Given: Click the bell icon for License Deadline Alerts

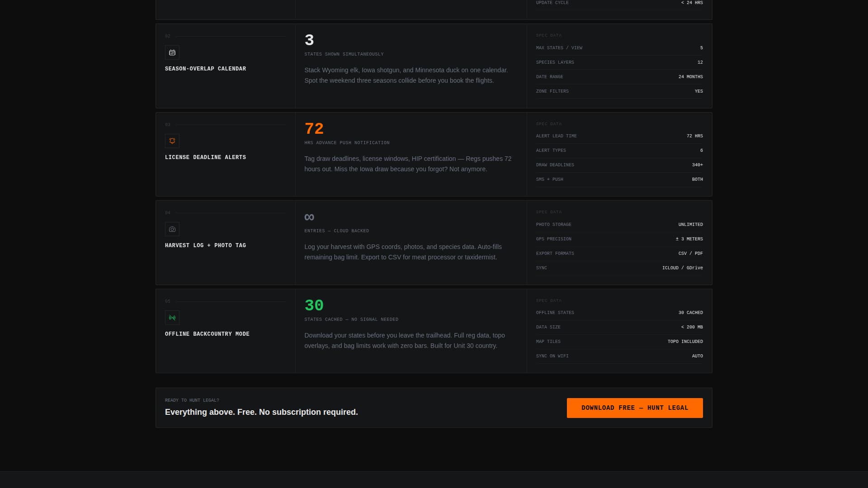Looking at the screenshot, I should [x=172, y=141].
